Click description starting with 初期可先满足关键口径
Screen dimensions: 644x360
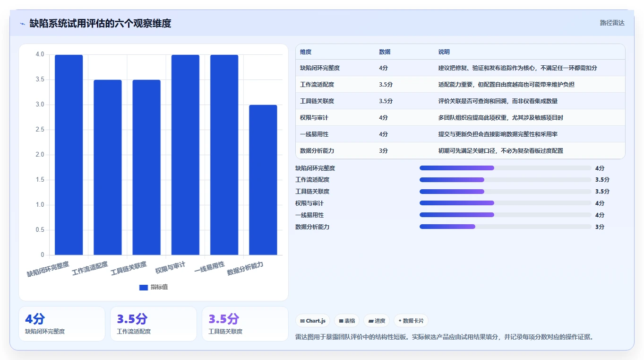click(x=500, y=151)
